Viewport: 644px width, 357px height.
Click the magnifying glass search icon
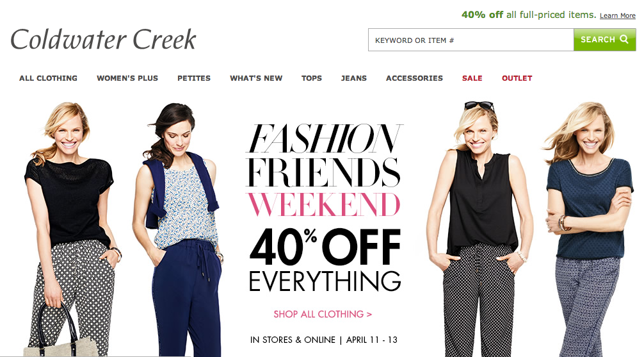624,39
